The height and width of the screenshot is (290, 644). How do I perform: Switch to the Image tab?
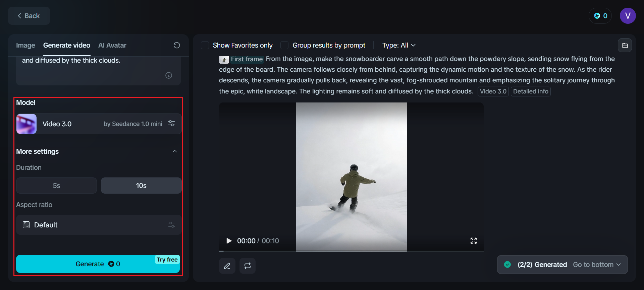[25, 45]
